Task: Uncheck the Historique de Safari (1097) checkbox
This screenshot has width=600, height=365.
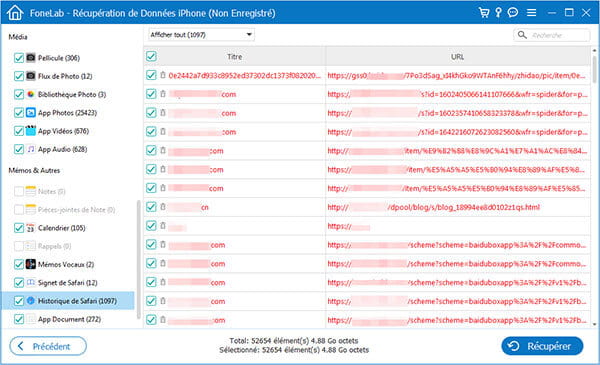Action: [19, 301]
